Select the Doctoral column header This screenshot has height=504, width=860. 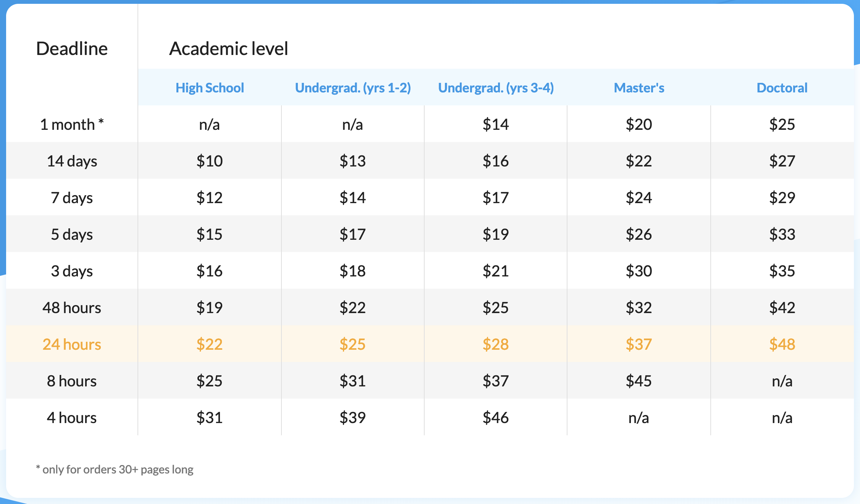coord(782,88)
